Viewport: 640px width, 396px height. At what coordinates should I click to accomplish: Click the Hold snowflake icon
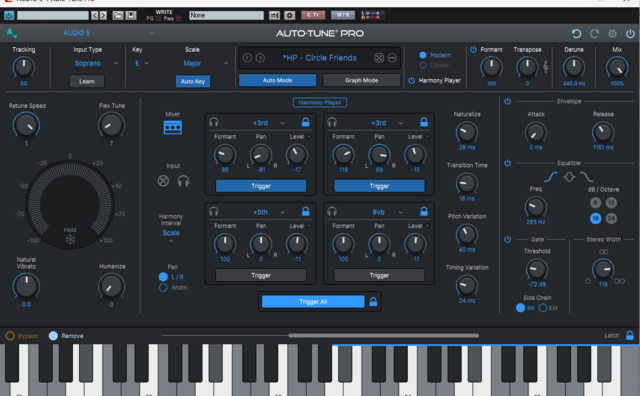70,239
